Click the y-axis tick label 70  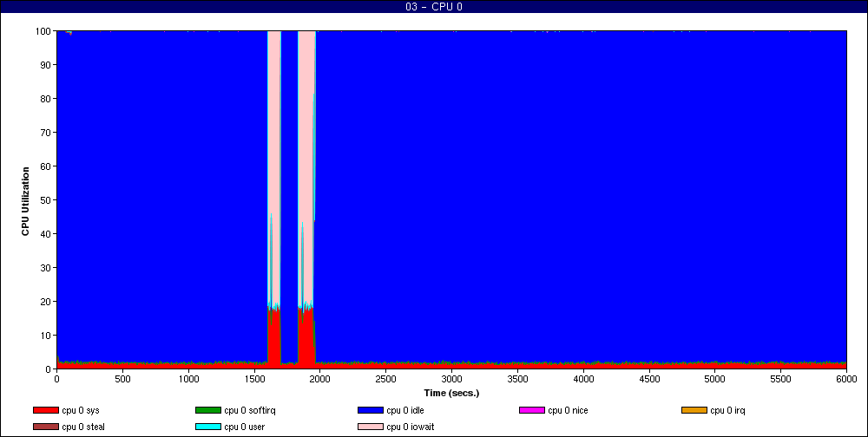47,133
